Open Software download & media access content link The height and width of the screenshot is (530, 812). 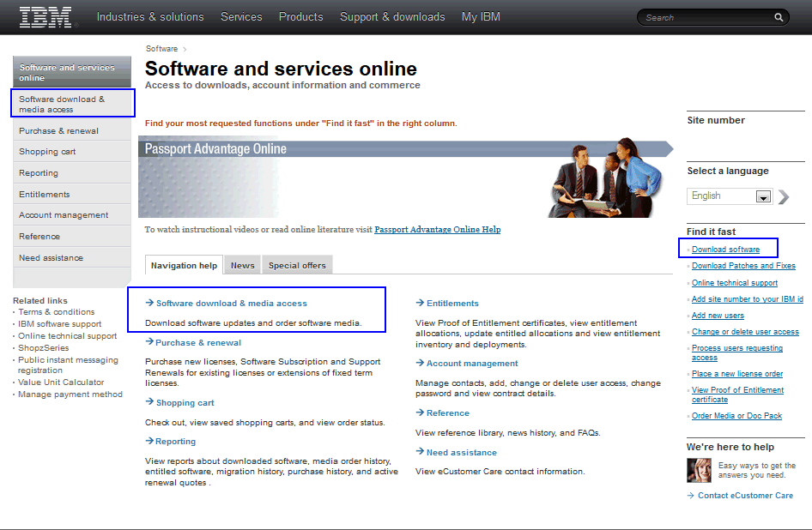[x=232, y=304]
